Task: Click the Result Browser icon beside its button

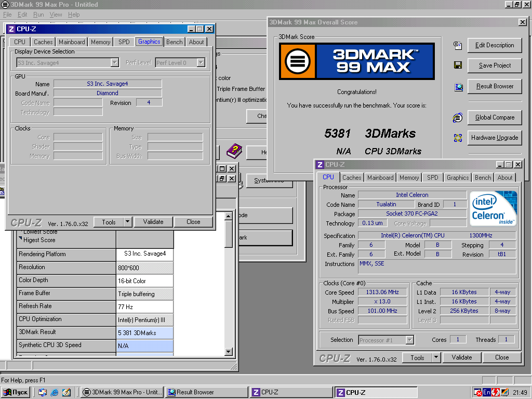Action: point(458,87)
